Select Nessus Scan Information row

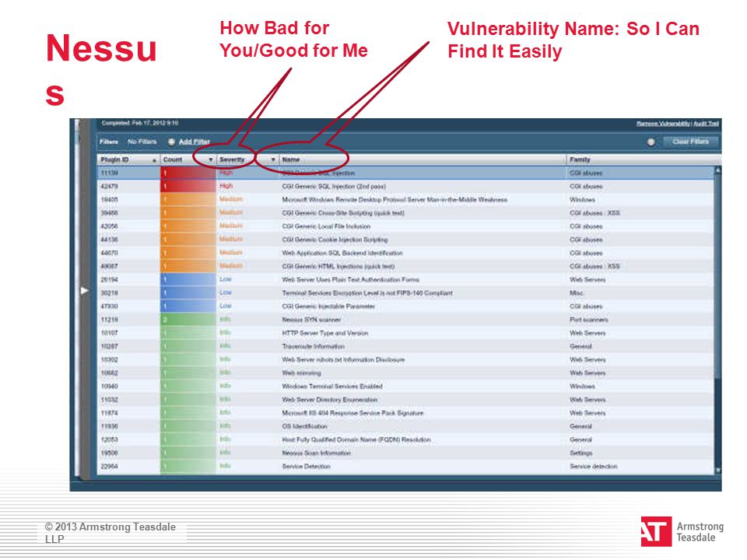(x=405, y=453)
